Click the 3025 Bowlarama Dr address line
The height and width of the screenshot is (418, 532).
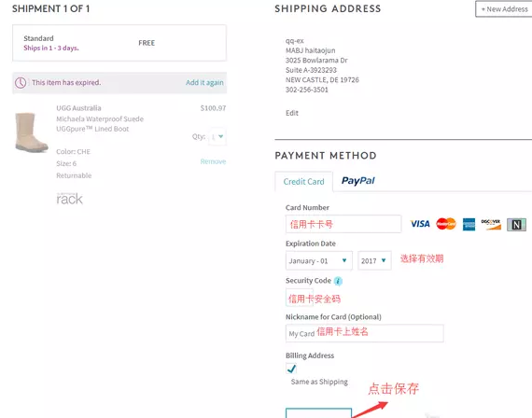[316, 60]
